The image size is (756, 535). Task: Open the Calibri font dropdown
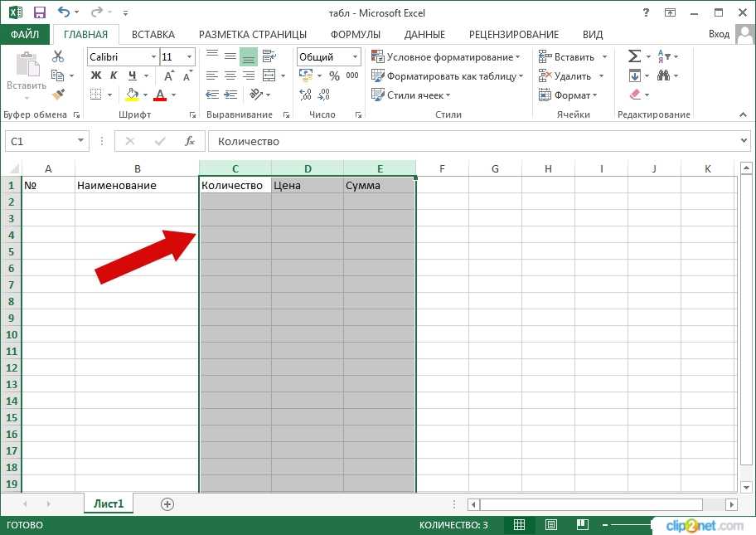coord(153,57)
